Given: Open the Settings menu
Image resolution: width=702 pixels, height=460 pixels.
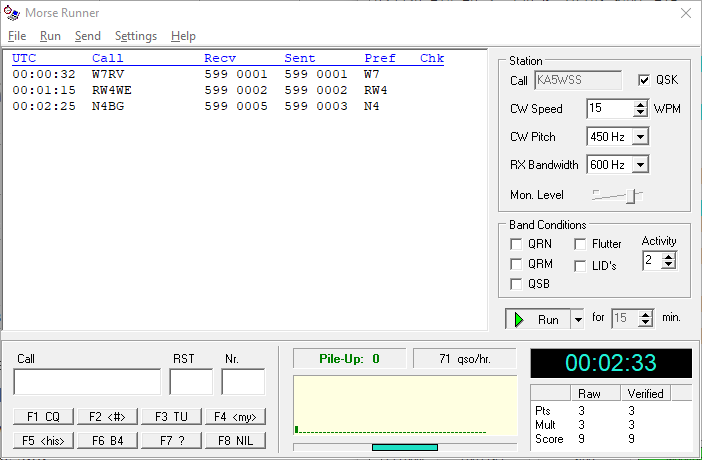Looking at the screenshot, I should click(136, 36).
